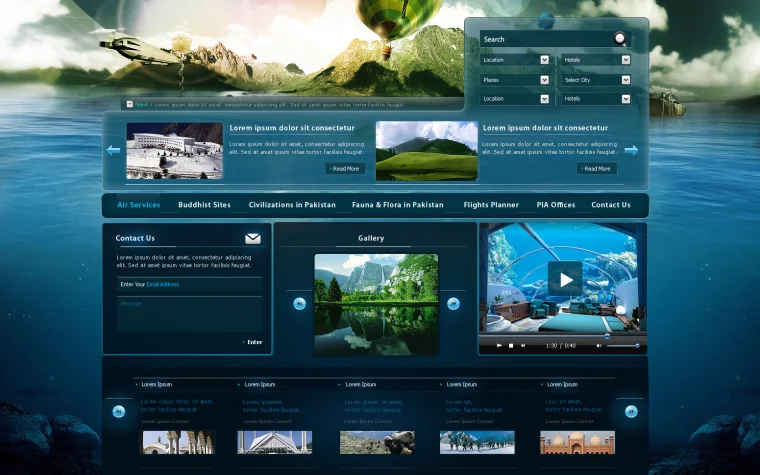Click the featured slider left arrow
The height and width of the screenshot is (475, 760).
113,150
